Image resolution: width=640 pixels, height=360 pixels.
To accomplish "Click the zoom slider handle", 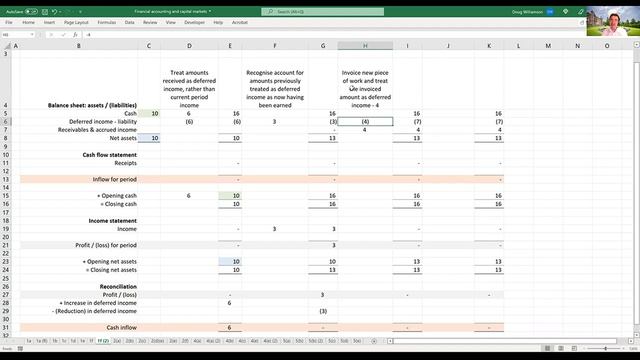I will coord(605,348).
